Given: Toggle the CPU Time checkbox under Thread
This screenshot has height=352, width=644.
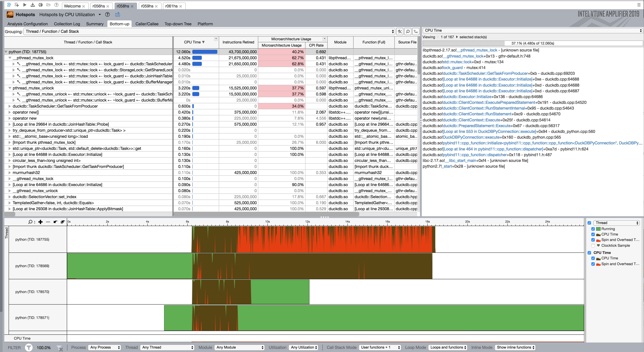Looking at the screenshot, I should pos(593,234).
